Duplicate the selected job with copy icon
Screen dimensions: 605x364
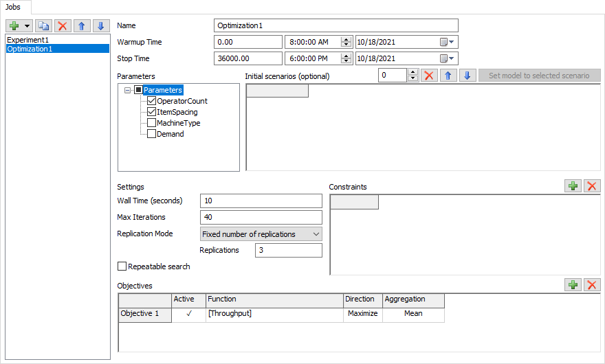44,26
